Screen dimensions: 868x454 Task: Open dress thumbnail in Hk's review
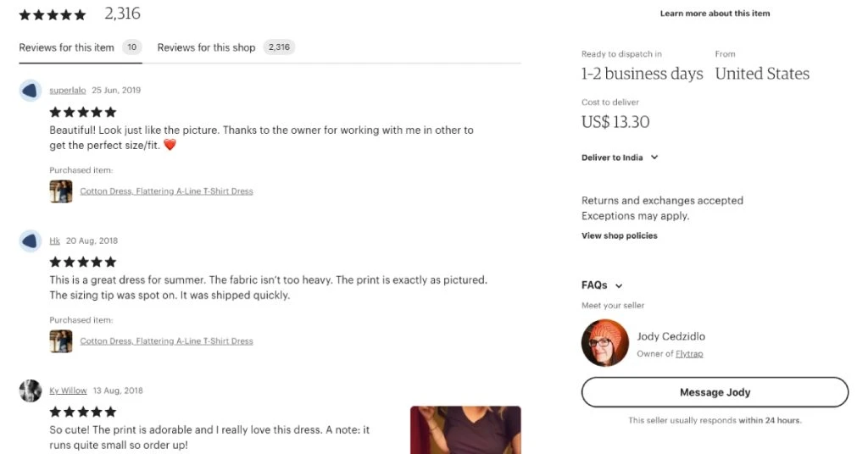tap(61, 341)
